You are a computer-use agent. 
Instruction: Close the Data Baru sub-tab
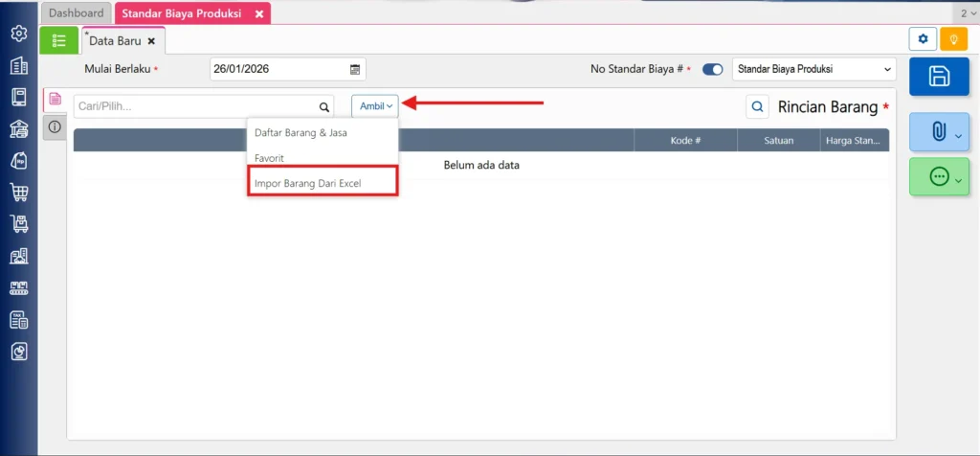pos(151,41)
